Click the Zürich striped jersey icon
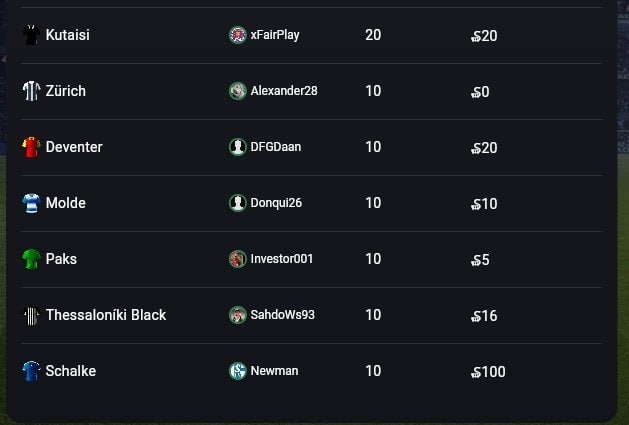This screenshot has width=629, height=425. pyautogui.click(x=31, y=91)
